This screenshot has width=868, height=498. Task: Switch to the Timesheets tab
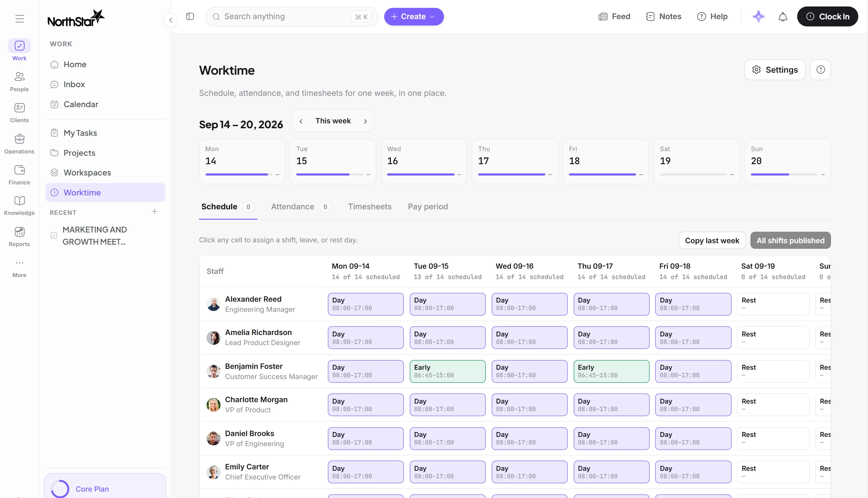370,207
